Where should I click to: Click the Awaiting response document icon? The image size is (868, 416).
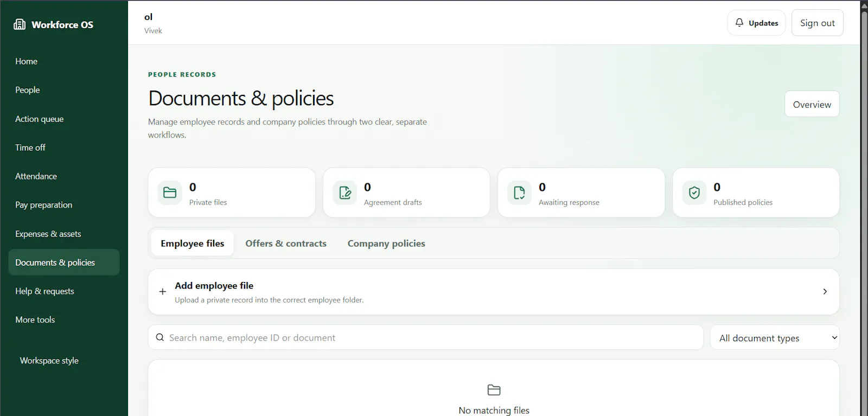click(519, 193)
